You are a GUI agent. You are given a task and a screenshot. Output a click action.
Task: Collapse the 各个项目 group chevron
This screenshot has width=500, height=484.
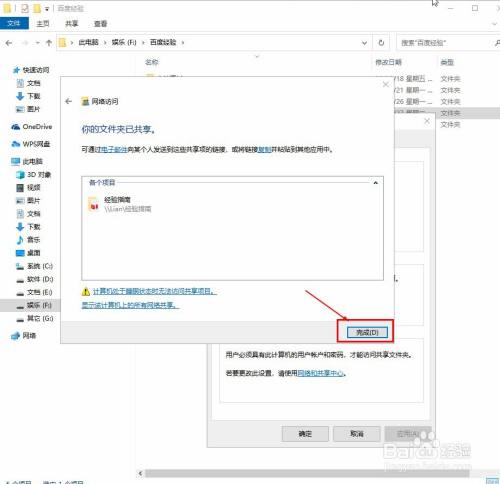pos(376,183)
